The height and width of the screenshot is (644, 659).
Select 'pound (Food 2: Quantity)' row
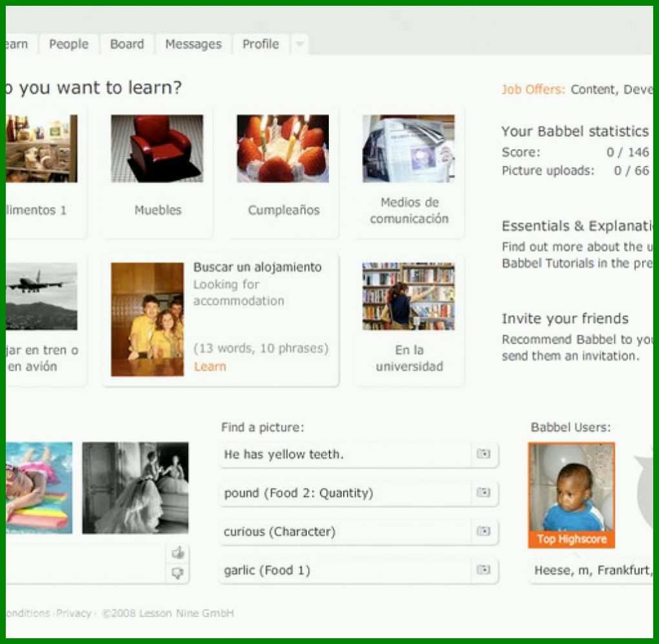[359, 493]
